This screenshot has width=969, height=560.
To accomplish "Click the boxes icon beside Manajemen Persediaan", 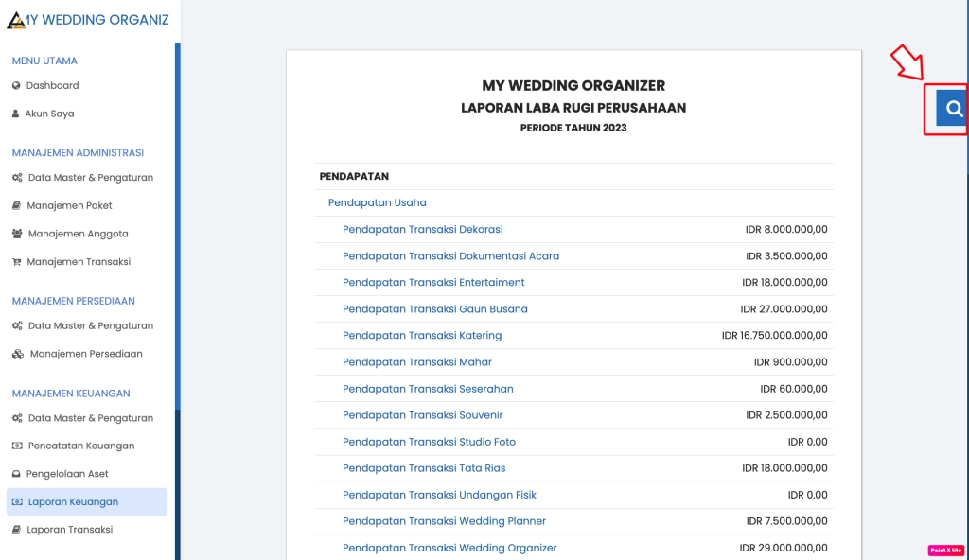I will click(18, 355).
